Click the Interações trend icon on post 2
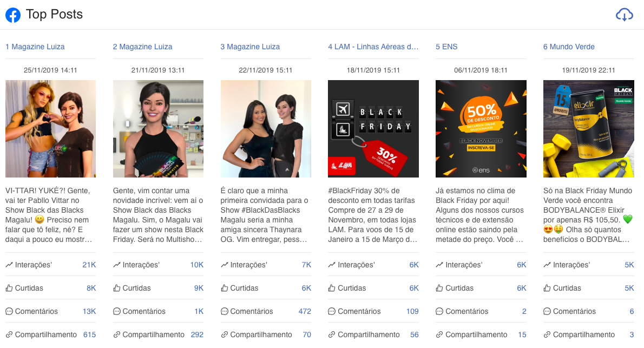Image resolution: width=644 pixels, height=348 pixels. [117, 265]
